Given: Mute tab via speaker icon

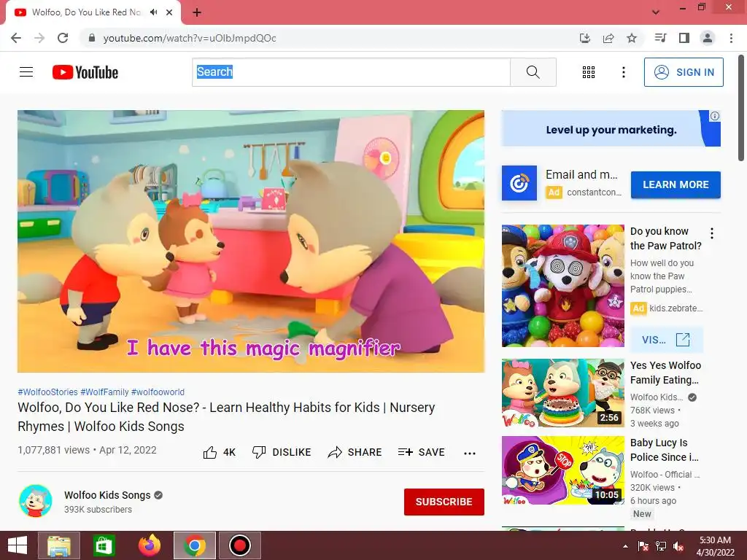Looking at the screenshot, I should pos(153,12).
